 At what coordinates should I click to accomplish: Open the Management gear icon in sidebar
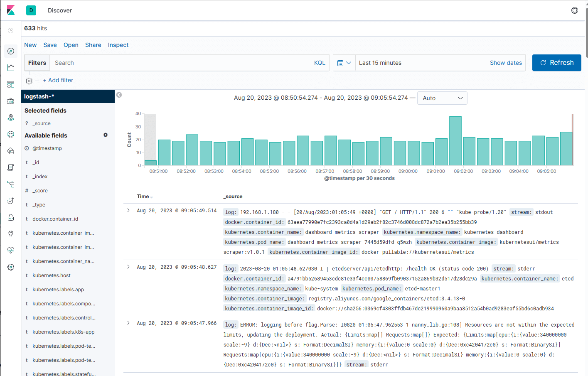11,267
